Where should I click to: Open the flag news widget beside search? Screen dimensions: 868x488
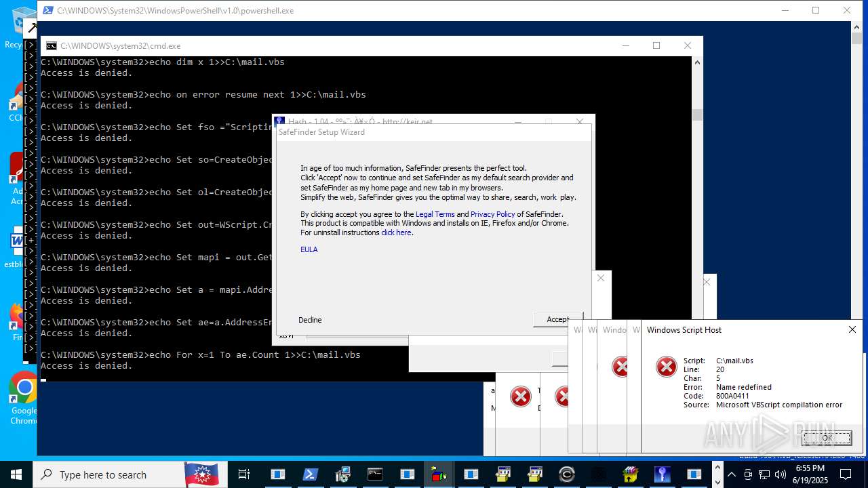[201, 474]
